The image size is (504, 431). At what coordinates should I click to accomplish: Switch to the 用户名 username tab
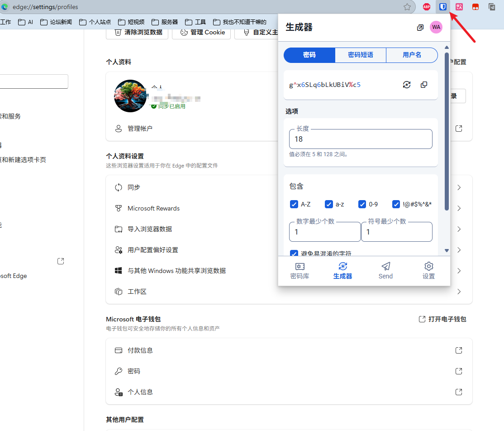click(x=412, y=55)
